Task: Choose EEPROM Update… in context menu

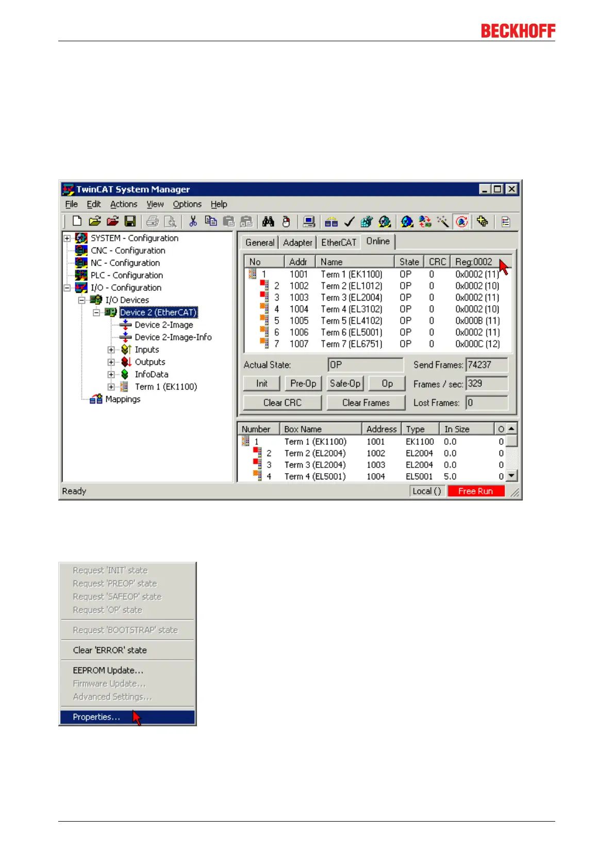Action: click(127, 670)
